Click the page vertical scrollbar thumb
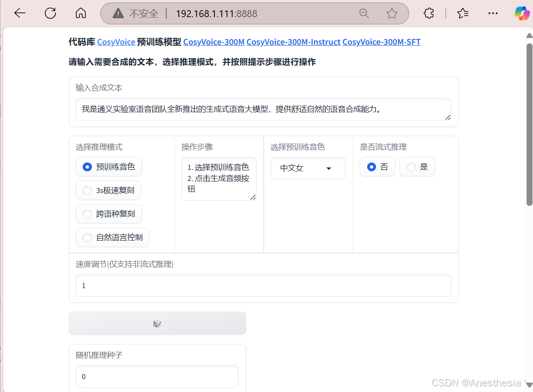 pyautogui.click(x=529, y=124)
